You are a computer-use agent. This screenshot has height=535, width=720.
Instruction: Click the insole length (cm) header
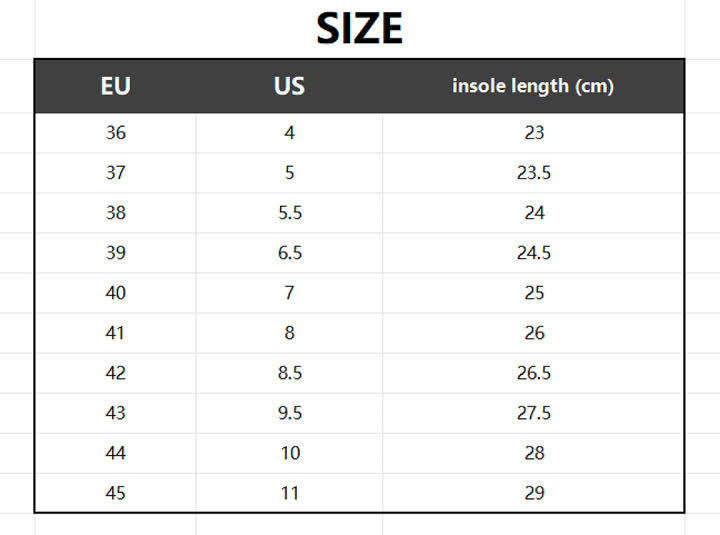pos(533,86)
